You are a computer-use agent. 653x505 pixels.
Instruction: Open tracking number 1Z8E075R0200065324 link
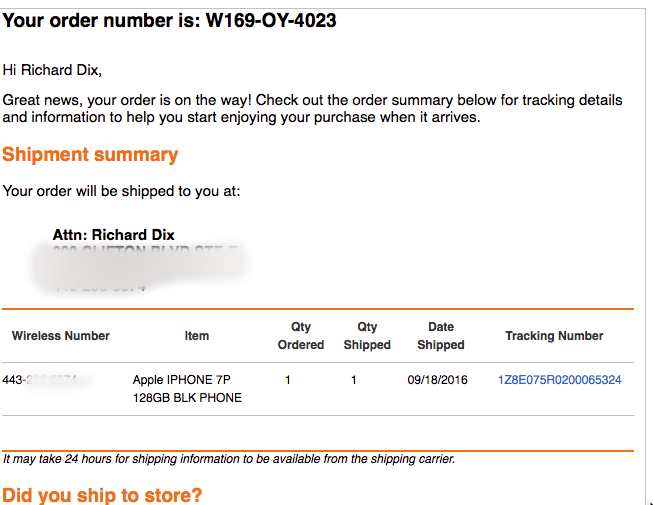click(559, 380)
